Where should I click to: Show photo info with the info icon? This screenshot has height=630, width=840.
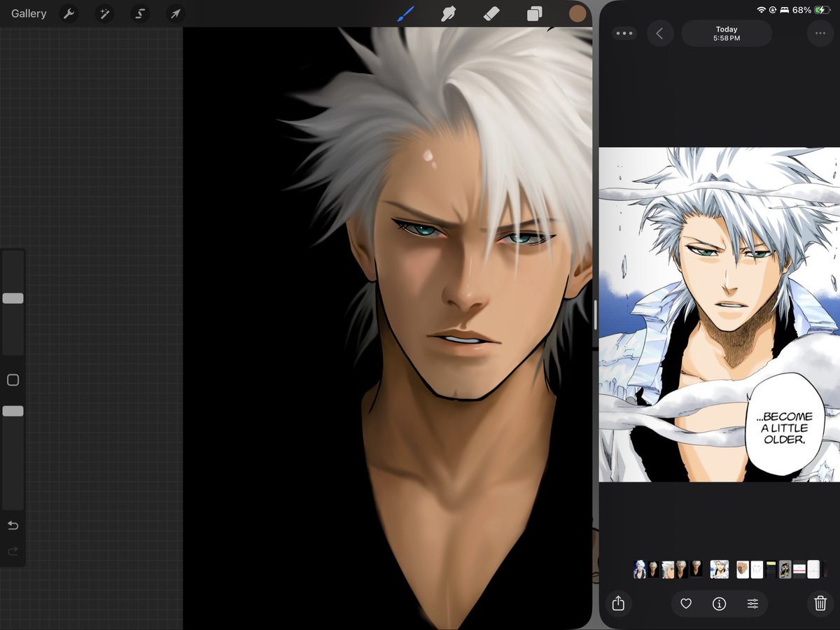click(719, 603)
